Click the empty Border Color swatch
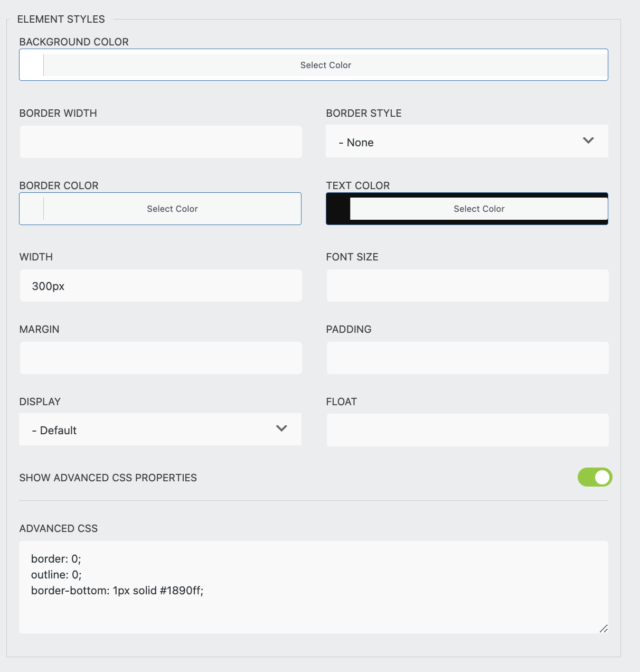Screen dimensions: 640x672 click(31, 208)
